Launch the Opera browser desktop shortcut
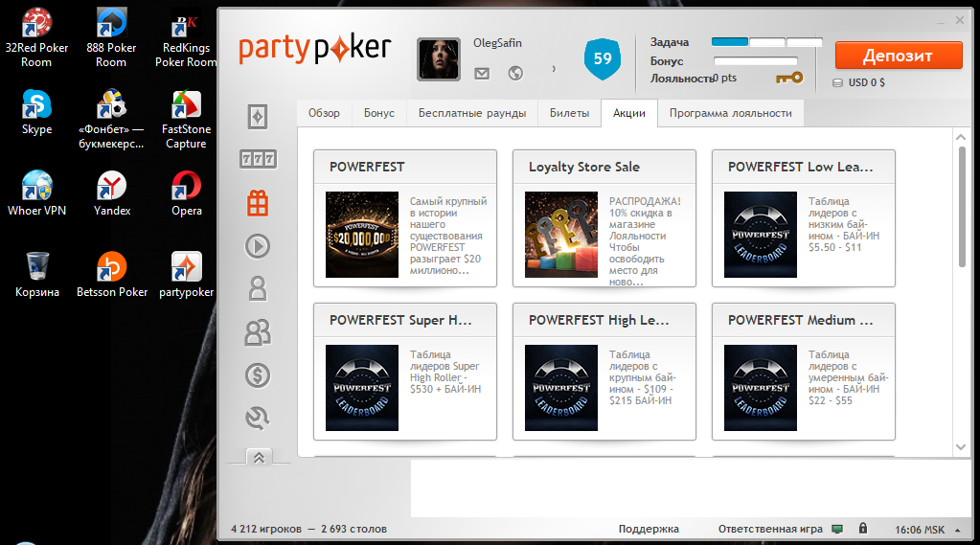The height and width of the screenshot is (545, 980). (186, 193)
